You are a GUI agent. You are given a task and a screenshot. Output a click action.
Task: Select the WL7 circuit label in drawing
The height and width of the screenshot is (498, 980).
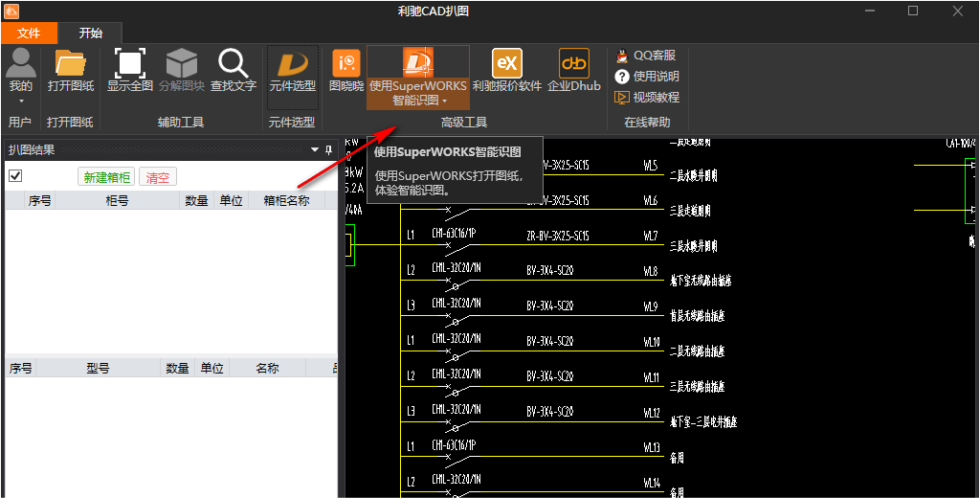click(x=651, y=236)
